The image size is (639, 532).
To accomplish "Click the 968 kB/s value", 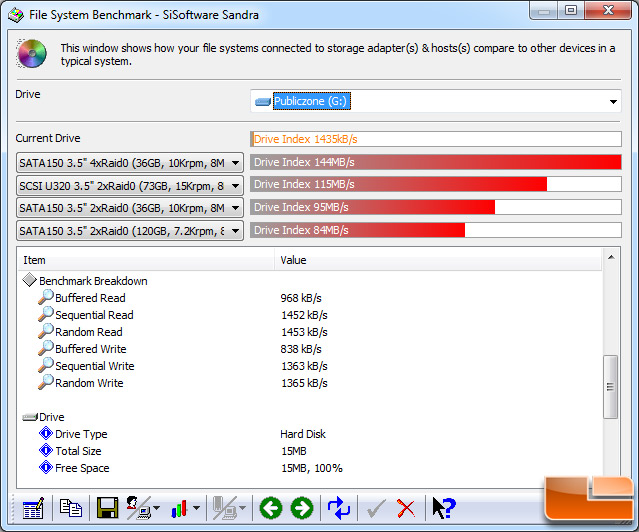I will pos(301,298).
